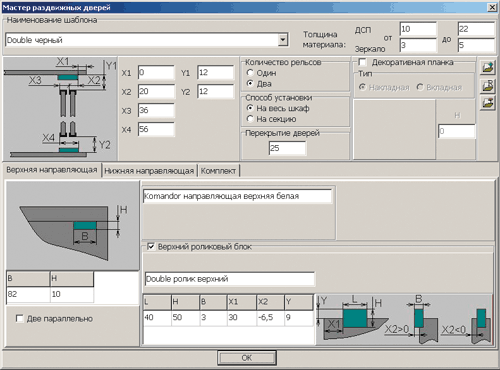The width and height of the screenshot is (500, 370).
Task: Click roller table L value 40
Action: [x=157, y=318]
